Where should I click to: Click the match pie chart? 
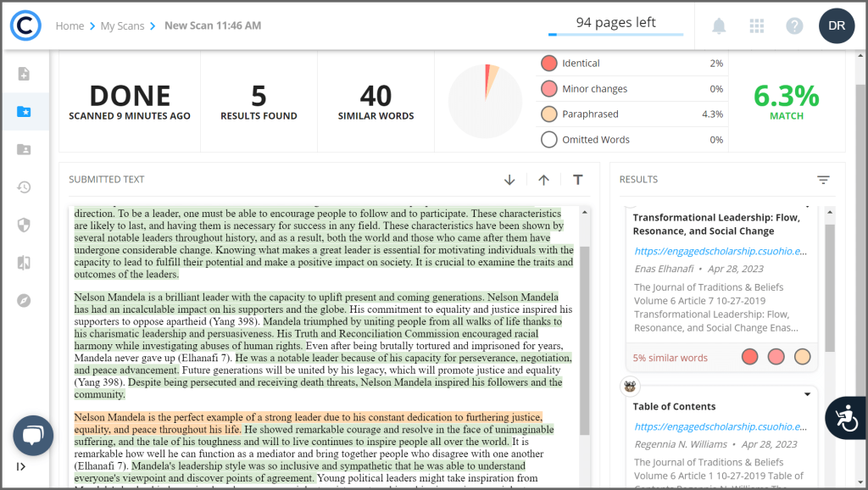[485, 102]
